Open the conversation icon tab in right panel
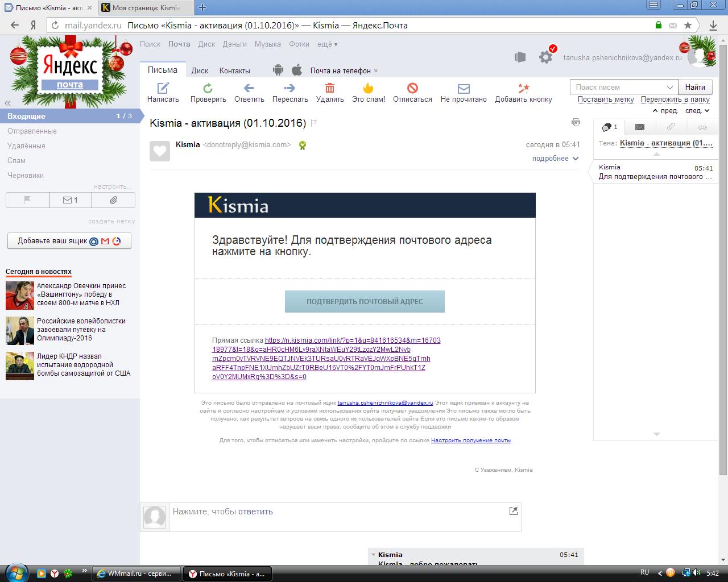The image size is (728, 582). tap(609, 127)
